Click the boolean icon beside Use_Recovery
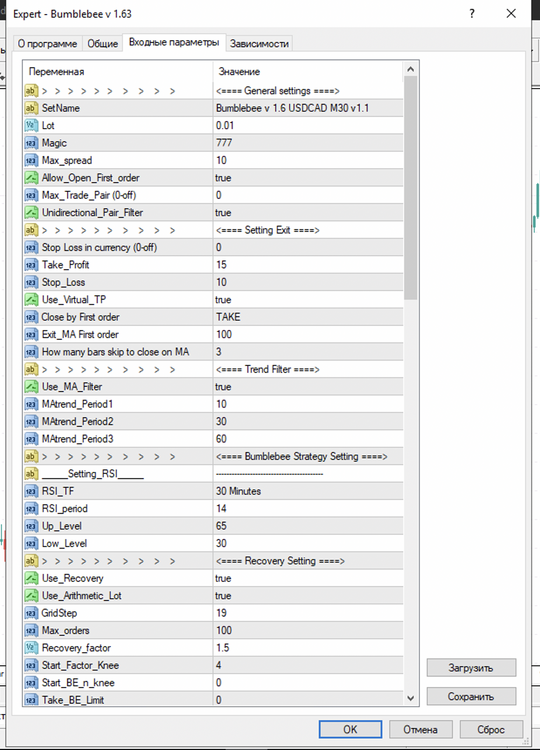The height and width of the screenshot is (750, 540). click(x=31, y=578)
